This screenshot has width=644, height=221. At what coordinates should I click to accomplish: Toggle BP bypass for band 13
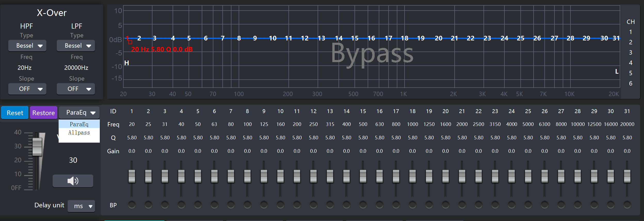coord(330,205)
